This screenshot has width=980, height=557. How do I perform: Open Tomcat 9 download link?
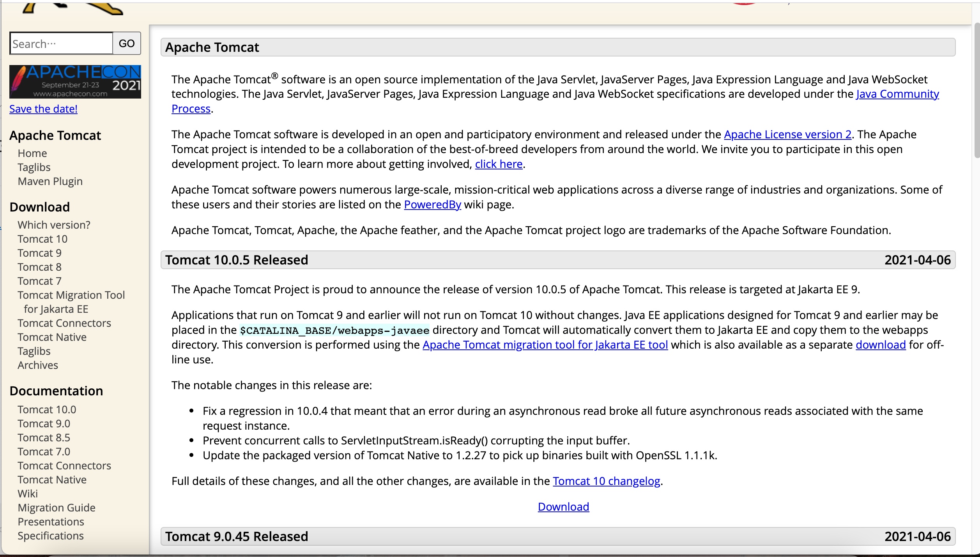pos(39,253)
